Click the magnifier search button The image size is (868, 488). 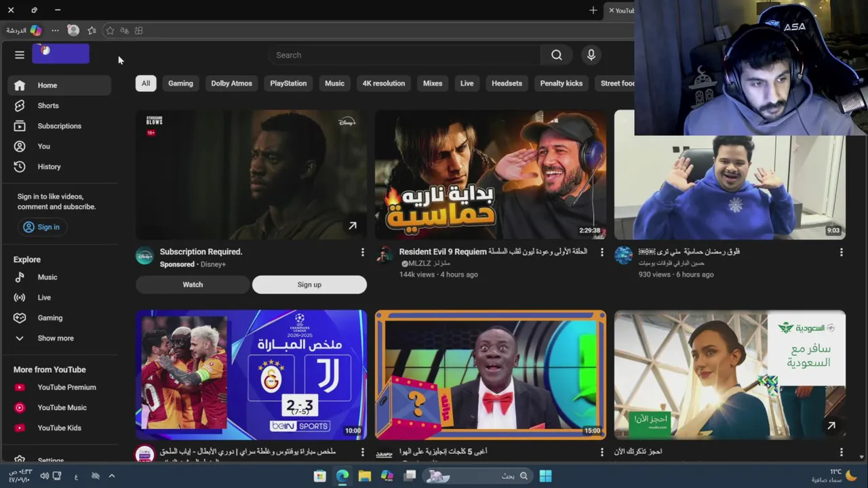[557, 55]
